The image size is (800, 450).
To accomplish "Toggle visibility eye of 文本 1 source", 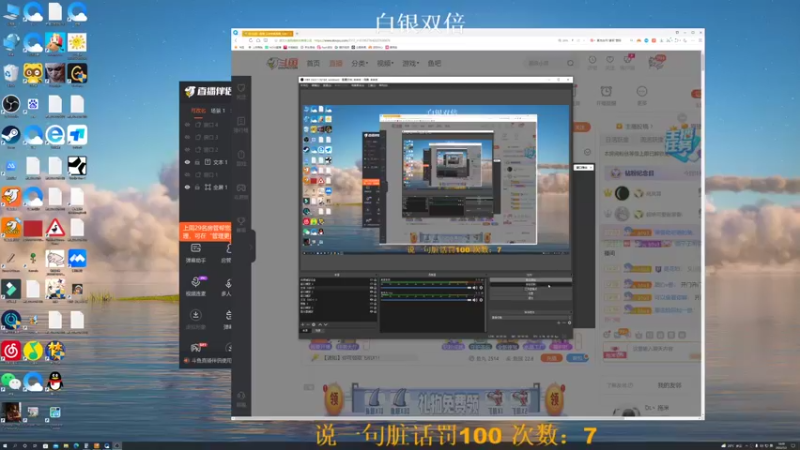I will 187,162.
